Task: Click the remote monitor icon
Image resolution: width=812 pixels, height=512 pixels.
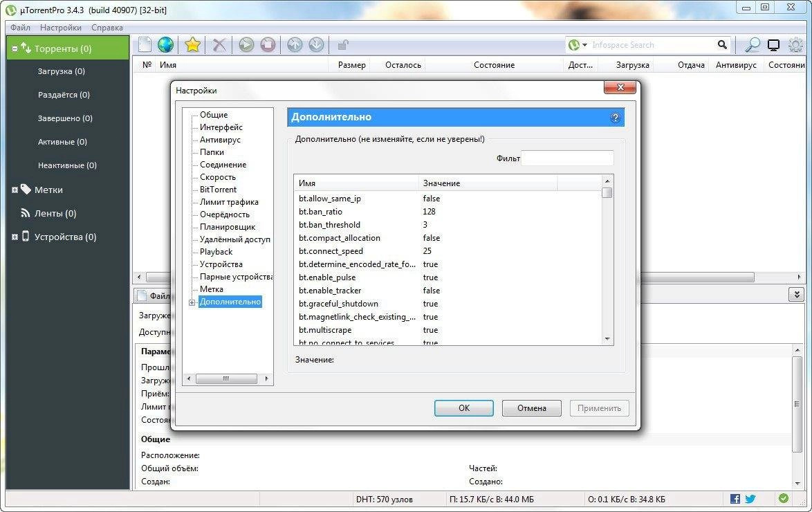Action: [774, 45]
